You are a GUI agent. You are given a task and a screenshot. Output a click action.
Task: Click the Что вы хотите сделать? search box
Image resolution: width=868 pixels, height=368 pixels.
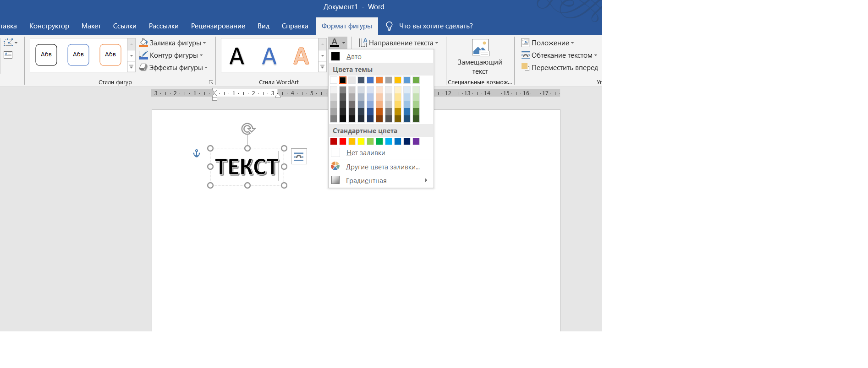point(436,26)
